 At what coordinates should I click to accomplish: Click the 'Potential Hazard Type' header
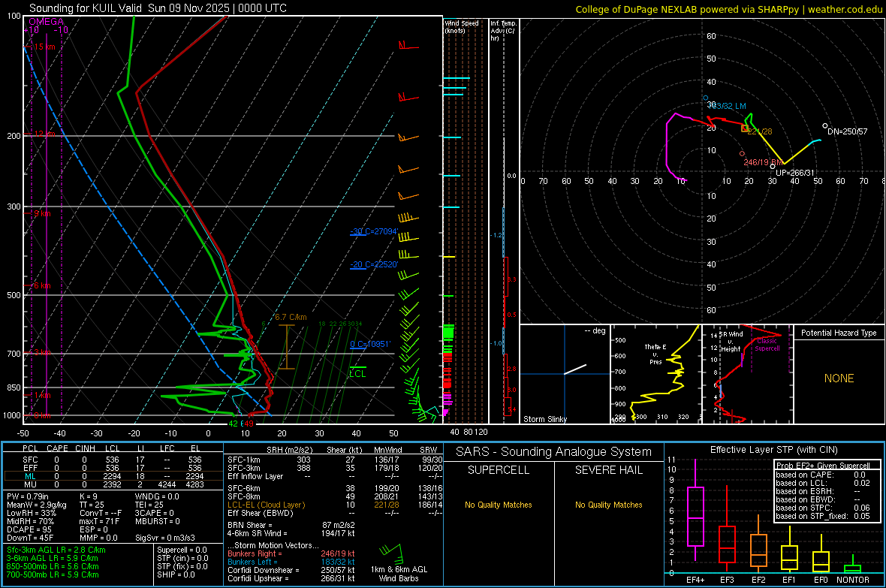point(839,333)
